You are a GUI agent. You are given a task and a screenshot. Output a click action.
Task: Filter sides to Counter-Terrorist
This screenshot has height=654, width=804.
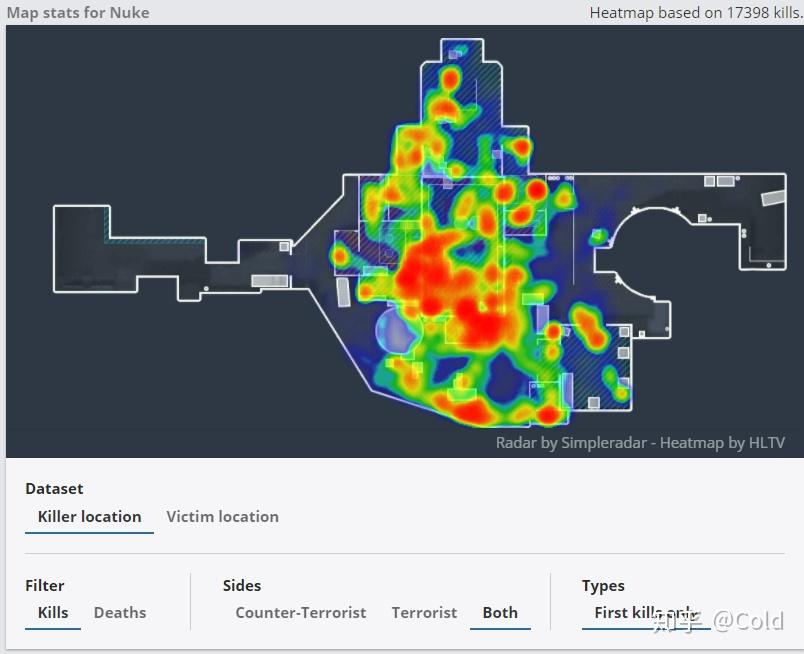tap(301, 612)
